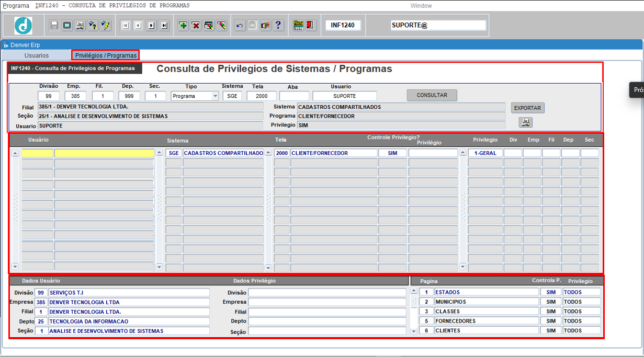This screenshot has height=357, width=644.
Task: Click the Execute Query lightning bolt icon
Action: pyautogui.click(x=105, y=25)
